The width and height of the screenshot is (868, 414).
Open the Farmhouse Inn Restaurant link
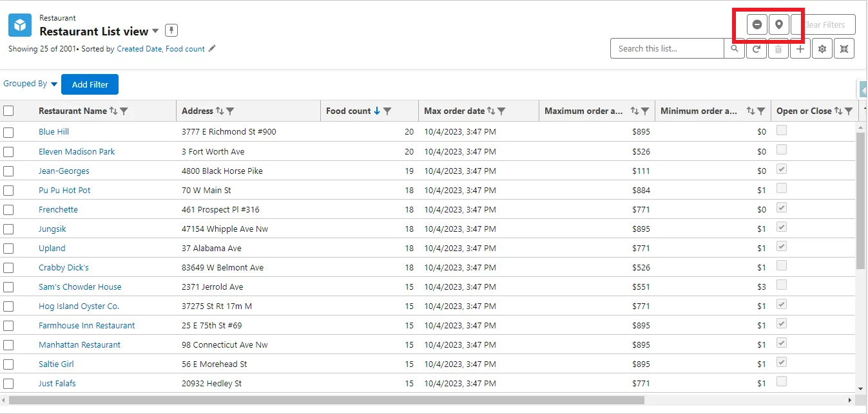(87, 326)
